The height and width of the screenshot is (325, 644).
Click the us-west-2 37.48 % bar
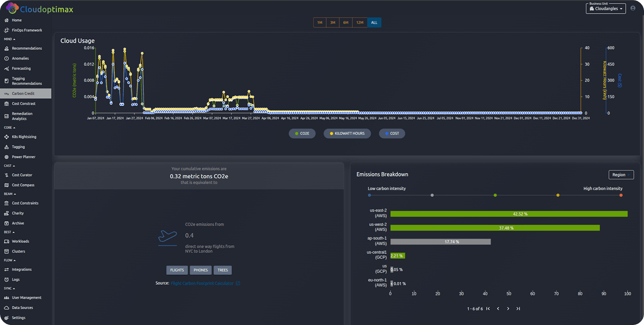tap(495, 228)
